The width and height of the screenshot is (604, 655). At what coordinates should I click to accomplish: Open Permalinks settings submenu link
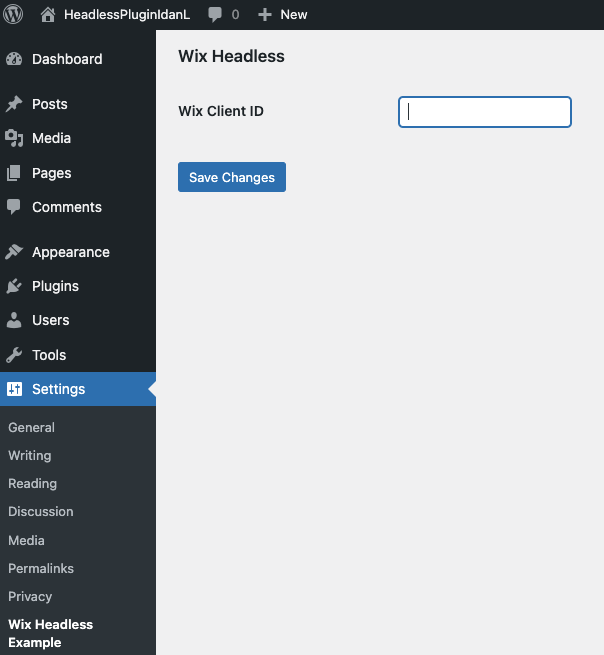(x=41, y=569)
